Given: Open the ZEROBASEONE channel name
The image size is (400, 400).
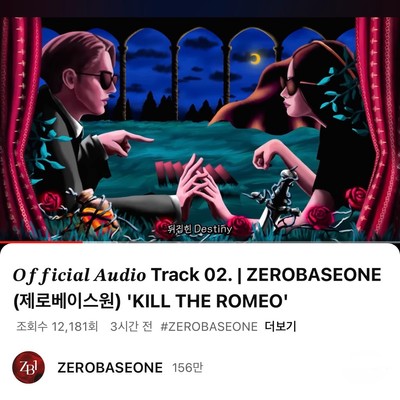Looking at the screenshot, I should click(x=110, y=368).
